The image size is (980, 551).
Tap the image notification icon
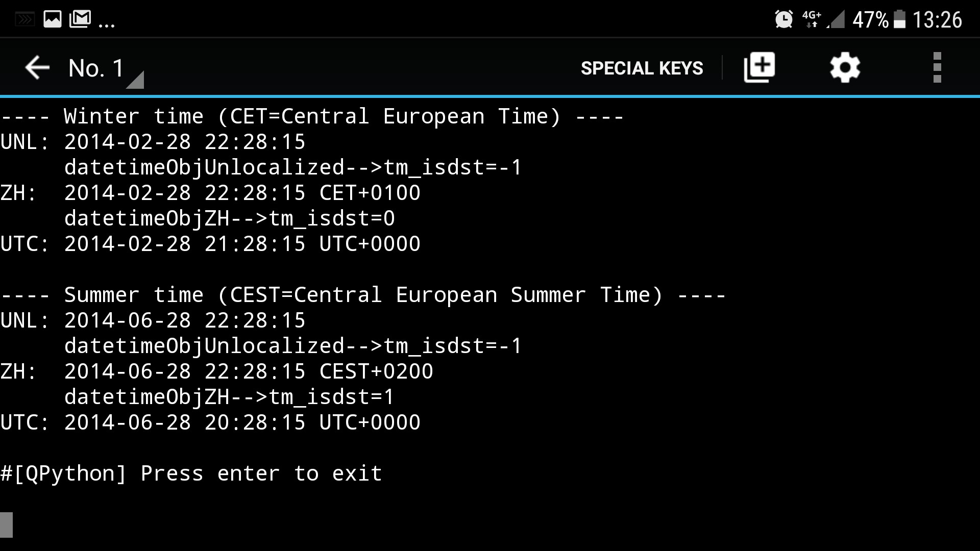pos(52,19)
